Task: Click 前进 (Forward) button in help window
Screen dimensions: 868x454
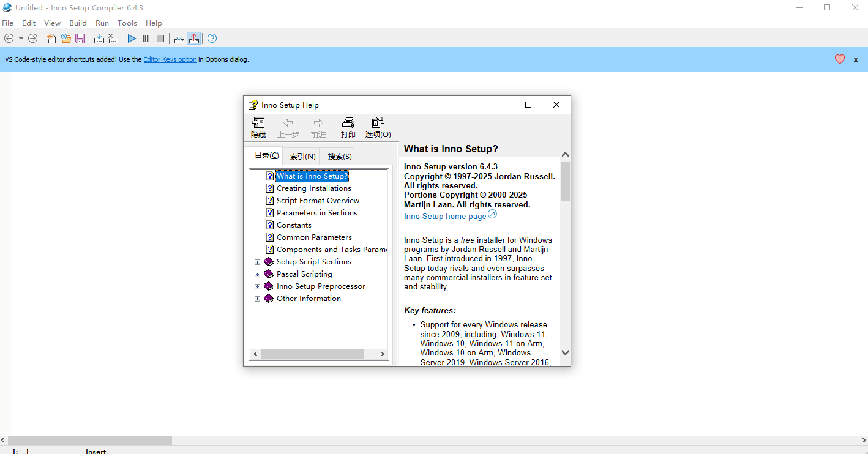Action: pos(318,128)
